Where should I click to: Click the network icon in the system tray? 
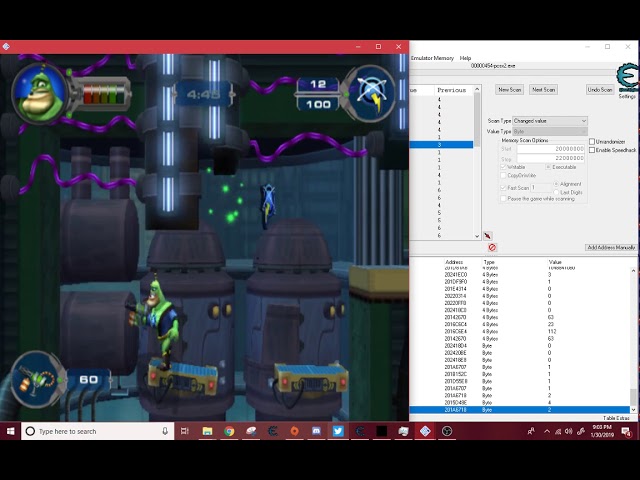click(558, 431)
